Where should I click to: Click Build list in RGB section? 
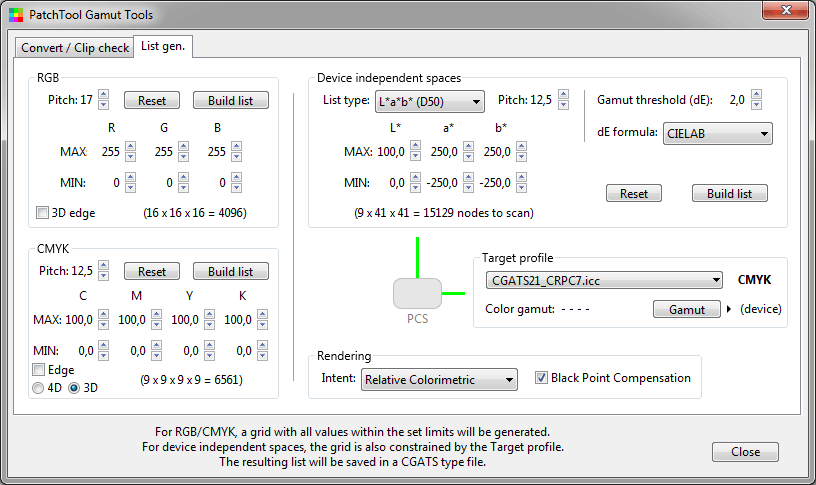[230, 101]
